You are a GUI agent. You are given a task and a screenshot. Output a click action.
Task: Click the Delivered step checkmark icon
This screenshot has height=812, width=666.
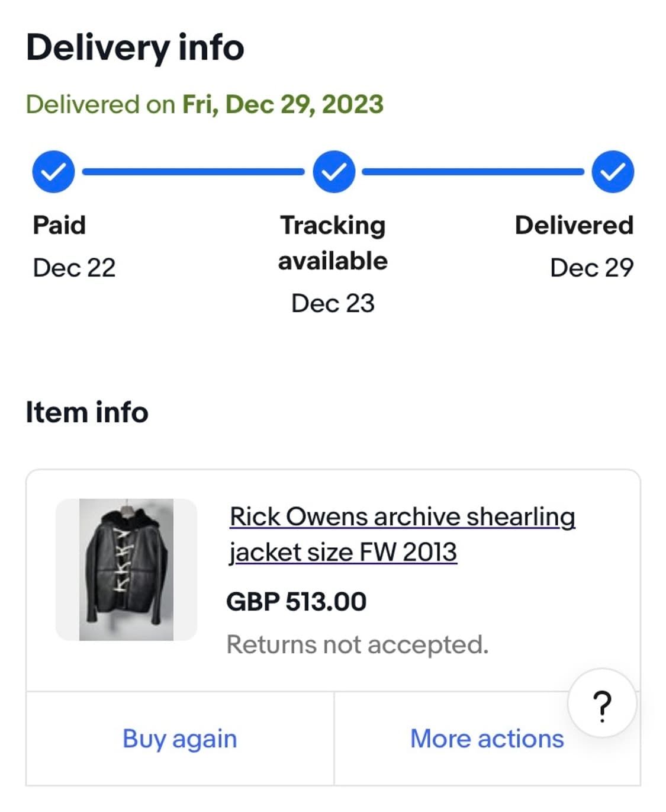pos(613,172)
